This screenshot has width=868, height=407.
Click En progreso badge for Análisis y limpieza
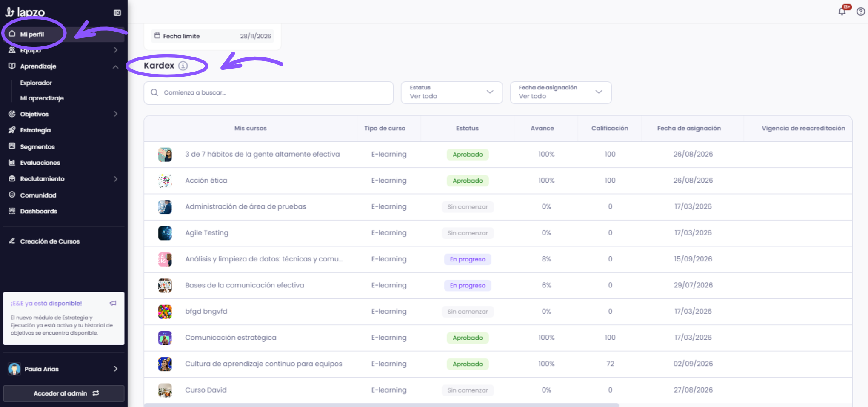pos(468,259)
